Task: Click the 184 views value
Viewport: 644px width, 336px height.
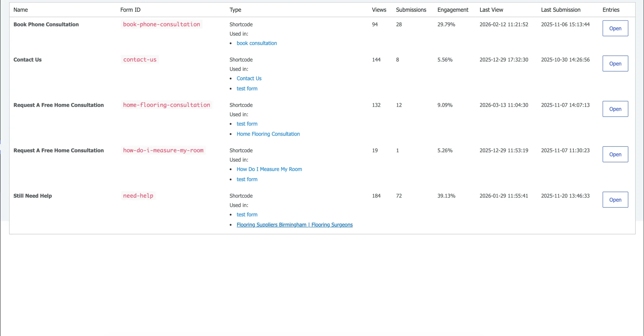Action: tap(376, 196)
